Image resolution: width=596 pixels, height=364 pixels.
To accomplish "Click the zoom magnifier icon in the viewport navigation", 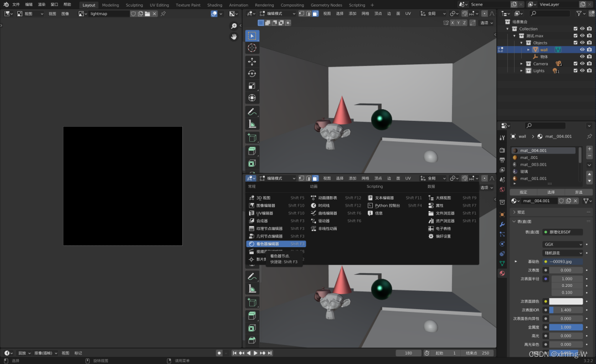I will [x=234, y=25].
